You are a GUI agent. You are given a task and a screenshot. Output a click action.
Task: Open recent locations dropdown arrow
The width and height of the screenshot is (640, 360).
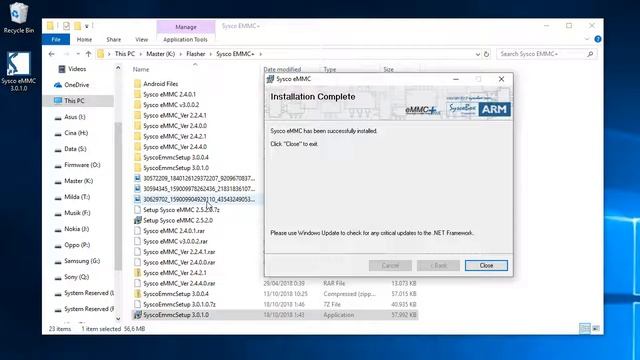tap(78, 54)
